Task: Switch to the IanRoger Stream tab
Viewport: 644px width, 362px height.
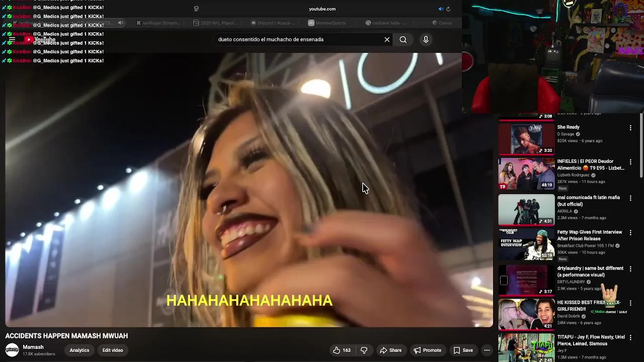Action: point(158,23)
